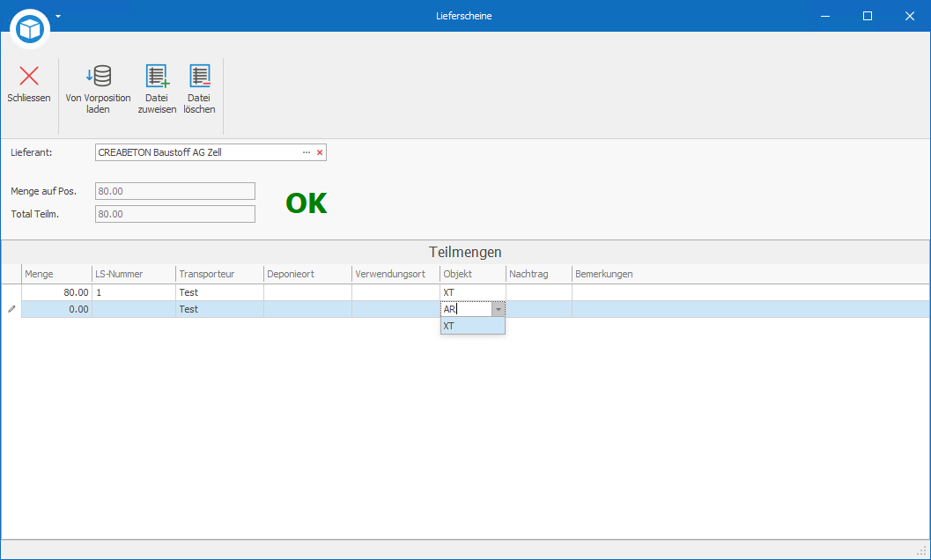
Task: Click the green OK status text
Action: coord(307,203)
